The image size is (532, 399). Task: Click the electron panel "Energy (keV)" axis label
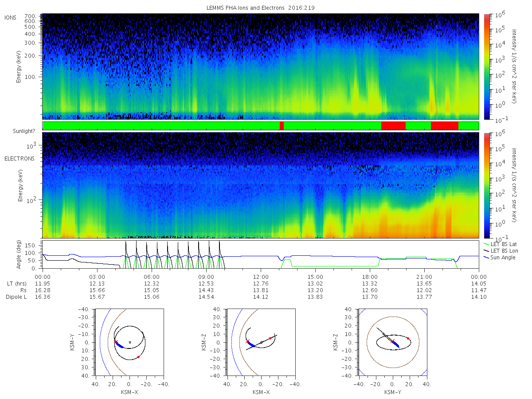[x=20, y=186]
